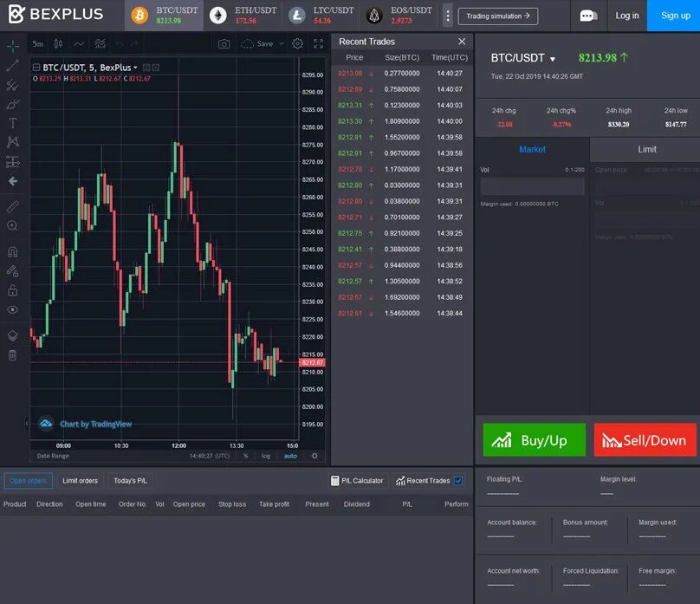Open the Today's P/L tab
This screenshot has width=700, height=604.
pyautogui.click(x=130, y=480)
